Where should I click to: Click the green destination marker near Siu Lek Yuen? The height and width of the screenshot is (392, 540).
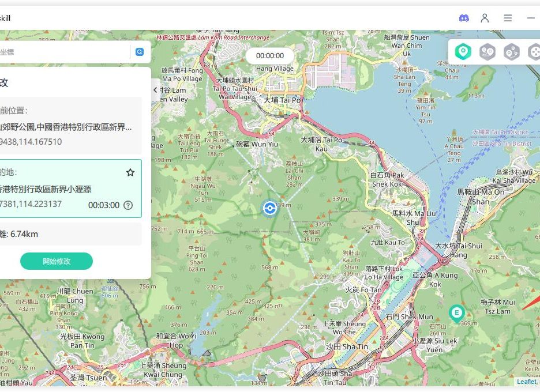[456, 313]
